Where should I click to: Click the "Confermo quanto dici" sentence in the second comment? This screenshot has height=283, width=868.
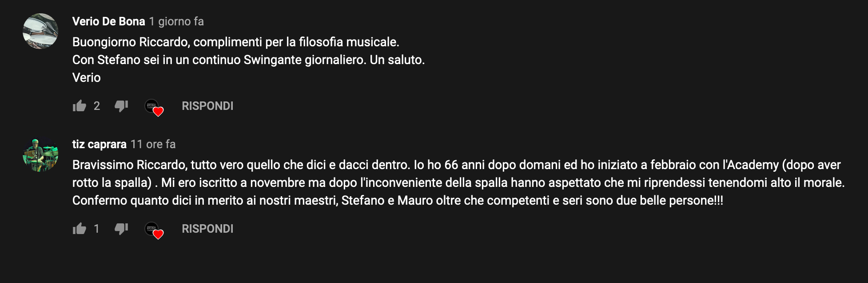tap(398, 200)
